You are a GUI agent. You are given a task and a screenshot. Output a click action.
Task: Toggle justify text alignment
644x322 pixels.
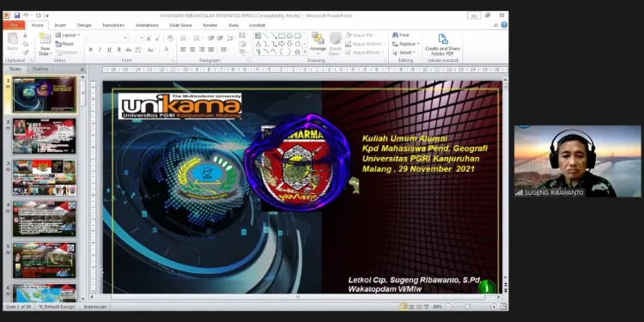tap(211, 49)
